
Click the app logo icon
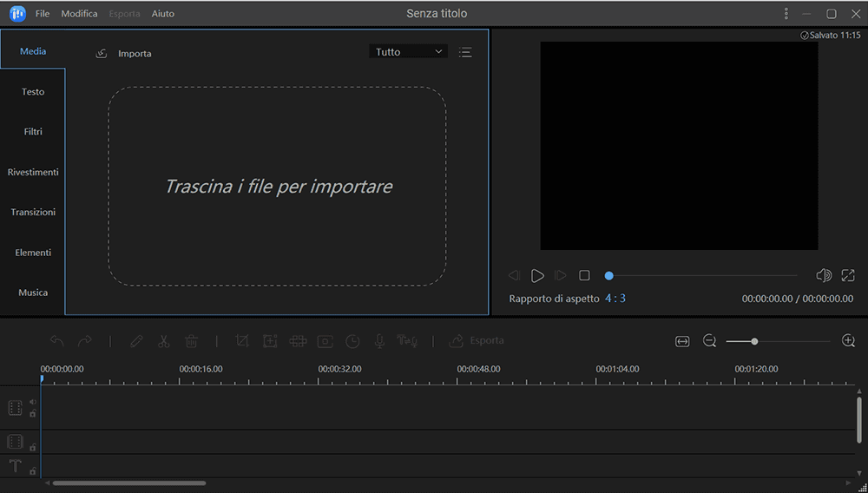point(17,13)
